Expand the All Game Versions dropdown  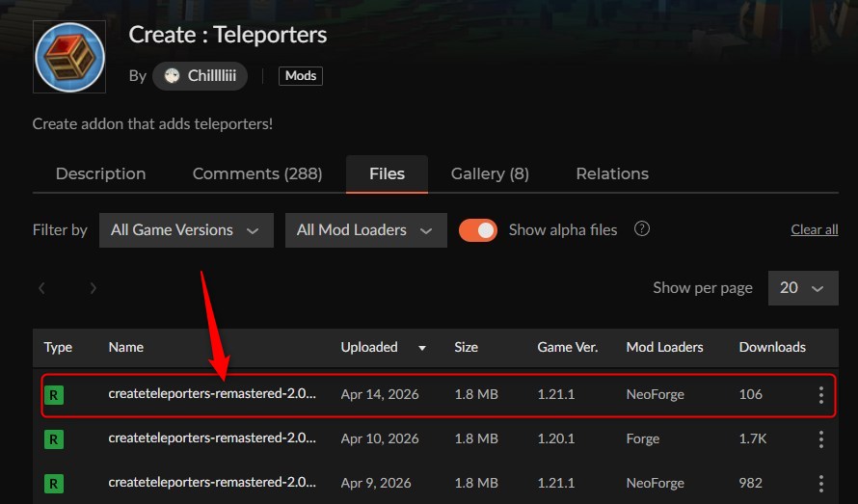pos(186,230)
